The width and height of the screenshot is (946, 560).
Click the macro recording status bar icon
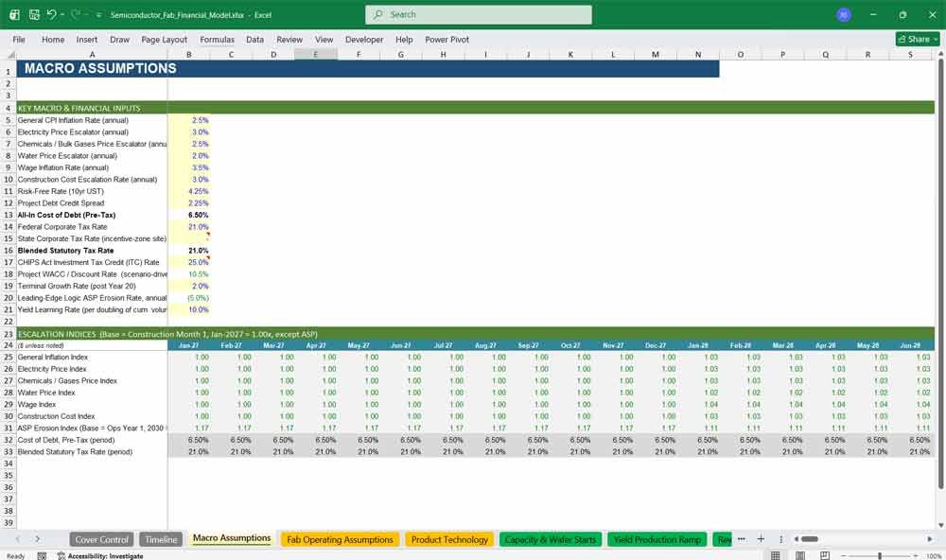tap(42, 556)
